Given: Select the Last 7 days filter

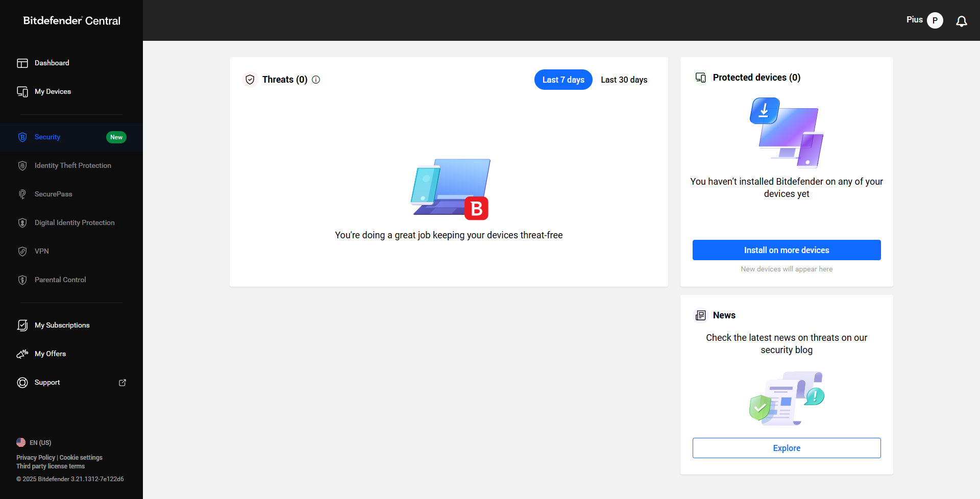Looking at the screenshot, I should 563,80.
